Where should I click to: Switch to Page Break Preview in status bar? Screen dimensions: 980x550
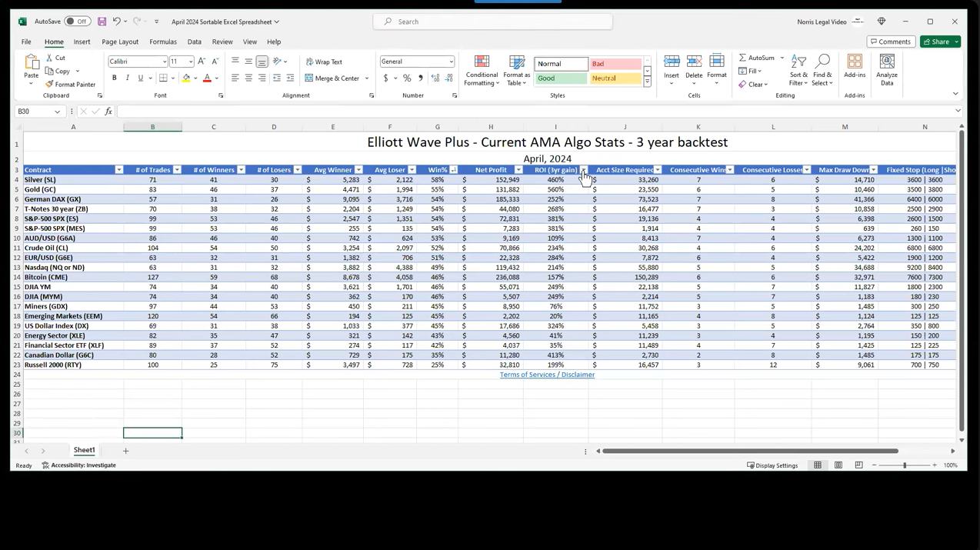pos(858,465)
